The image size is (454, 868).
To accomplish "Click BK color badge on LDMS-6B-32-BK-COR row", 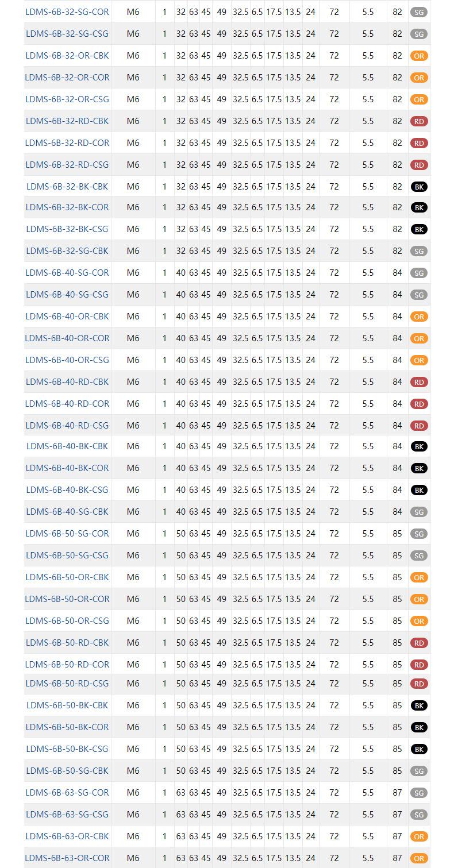I will (x=419, y=208).
